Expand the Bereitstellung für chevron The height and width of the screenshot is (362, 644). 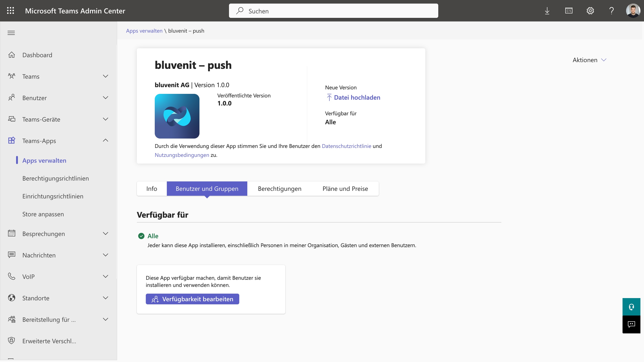pos(106,319)
